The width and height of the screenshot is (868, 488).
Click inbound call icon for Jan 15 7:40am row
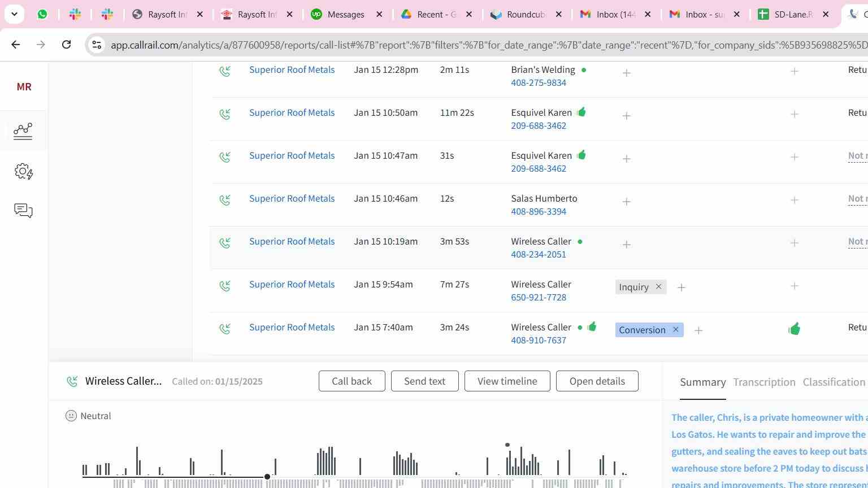pyautogui.click(x=225, y=329)
